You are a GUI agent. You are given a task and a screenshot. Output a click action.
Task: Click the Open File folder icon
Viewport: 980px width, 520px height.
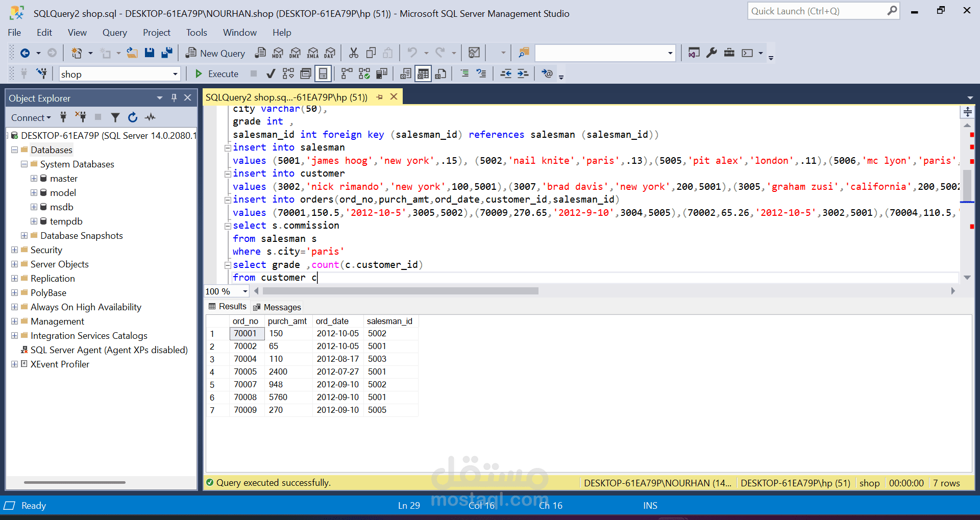132,53
